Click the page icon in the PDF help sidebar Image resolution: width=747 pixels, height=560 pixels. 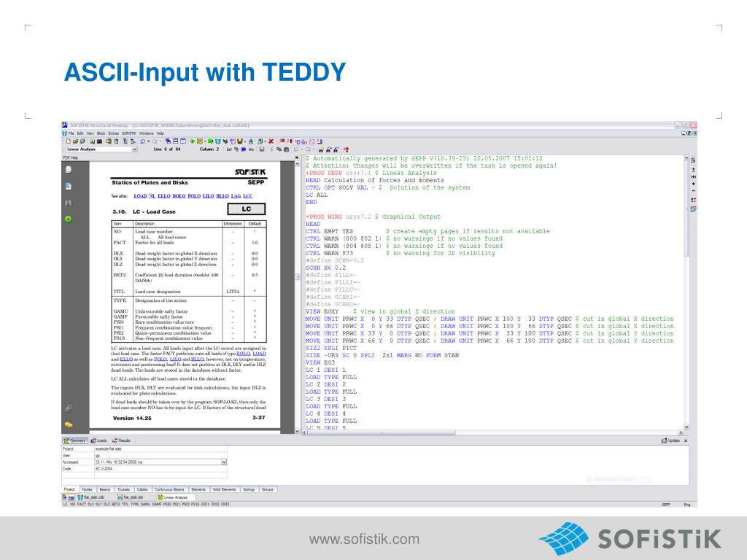point(69,169)
